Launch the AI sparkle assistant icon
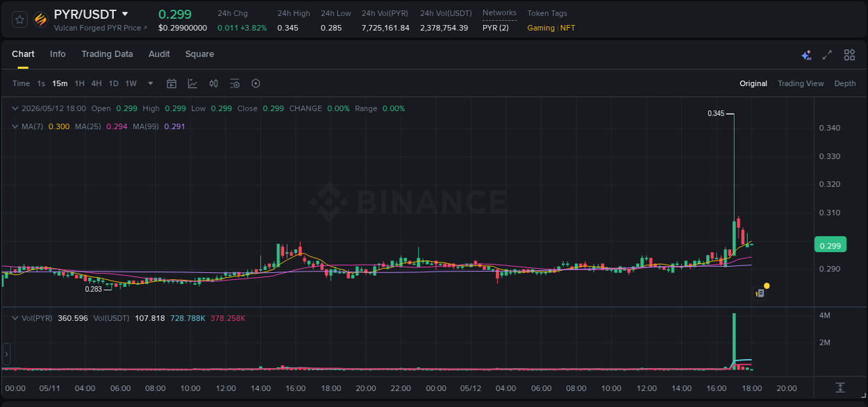 point(806,55)
